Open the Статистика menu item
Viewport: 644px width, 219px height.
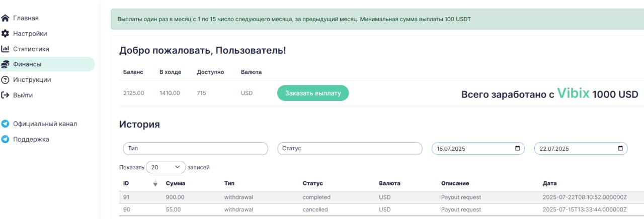(x=31, y=49)
